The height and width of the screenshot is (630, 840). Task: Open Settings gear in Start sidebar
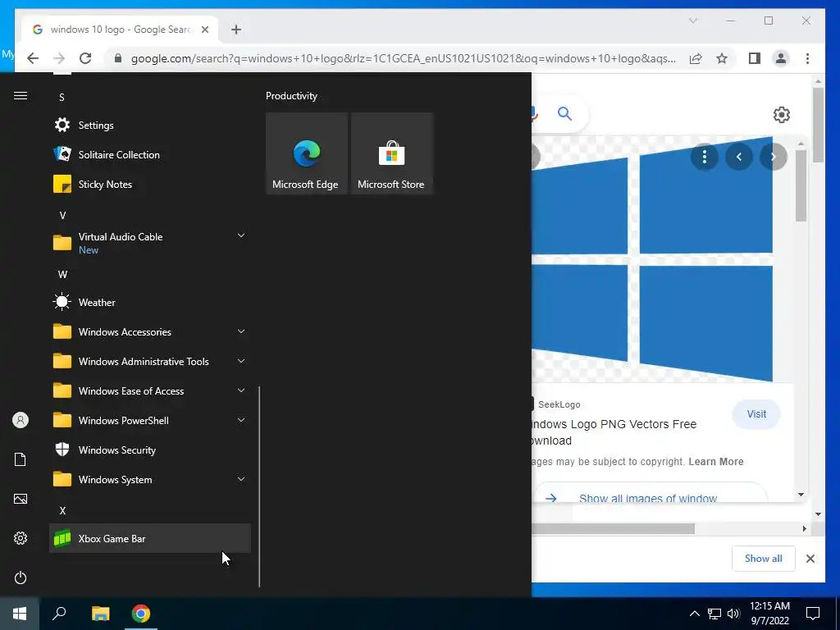[21, 538]
